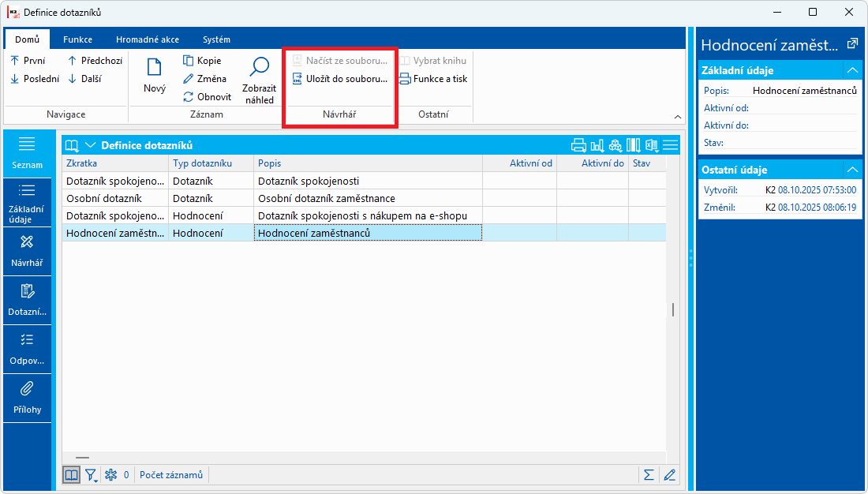Select row Dotazník spokojenosti s nákupem na e-shopu
Screen dimensions: 868x494
pos(365,215)
